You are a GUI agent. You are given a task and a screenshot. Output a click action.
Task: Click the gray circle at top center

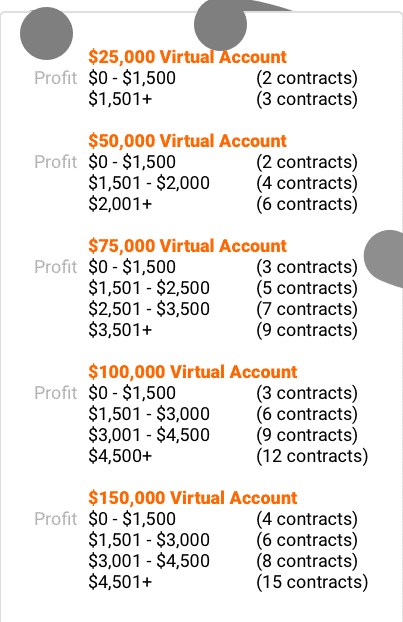[221, 25]
